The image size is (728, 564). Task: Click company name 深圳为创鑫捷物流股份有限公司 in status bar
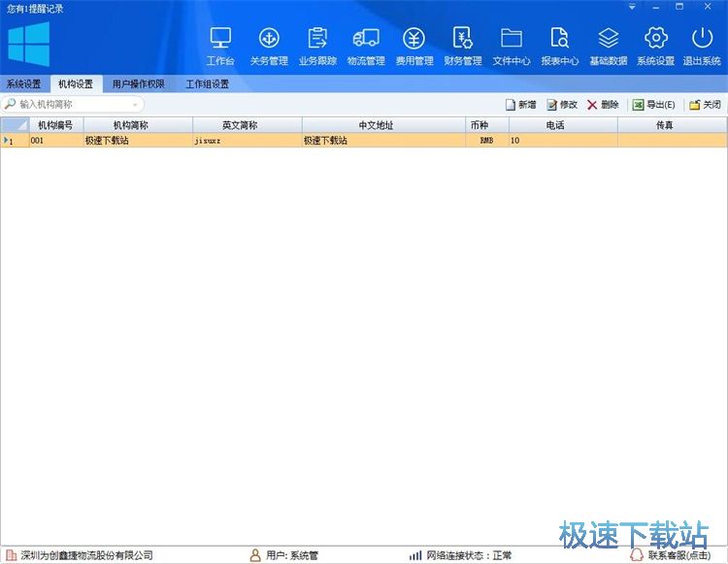(86, 555)
